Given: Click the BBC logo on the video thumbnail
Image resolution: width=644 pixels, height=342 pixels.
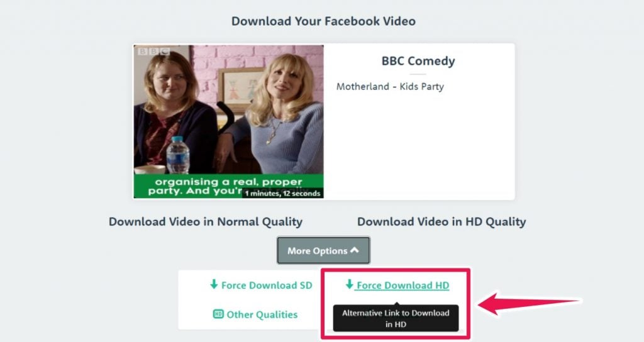Looking at the screenshot, I should pos(153,52).
